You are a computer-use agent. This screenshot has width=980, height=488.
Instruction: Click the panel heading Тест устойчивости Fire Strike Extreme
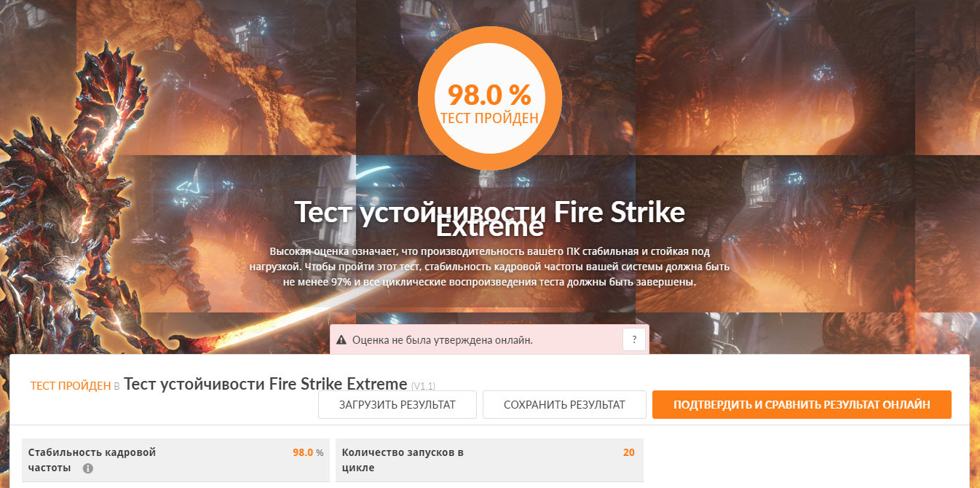coord(266,384)
